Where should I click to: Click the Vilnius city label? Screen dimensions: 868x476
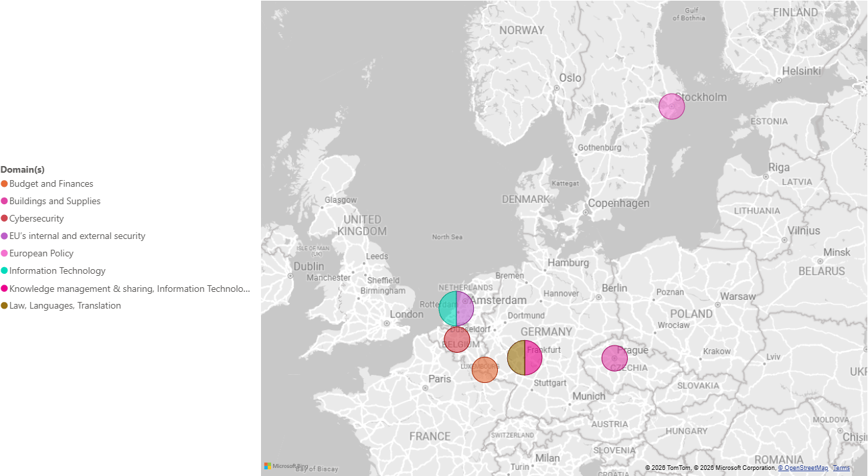[804, 231]
